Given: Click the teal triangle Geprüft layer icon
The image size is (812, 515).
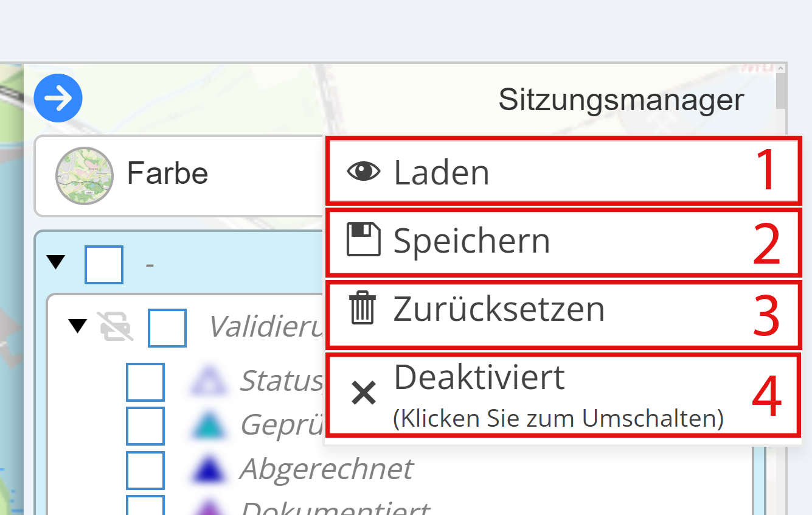Looking at the screenshot, I should click(209, 425).
